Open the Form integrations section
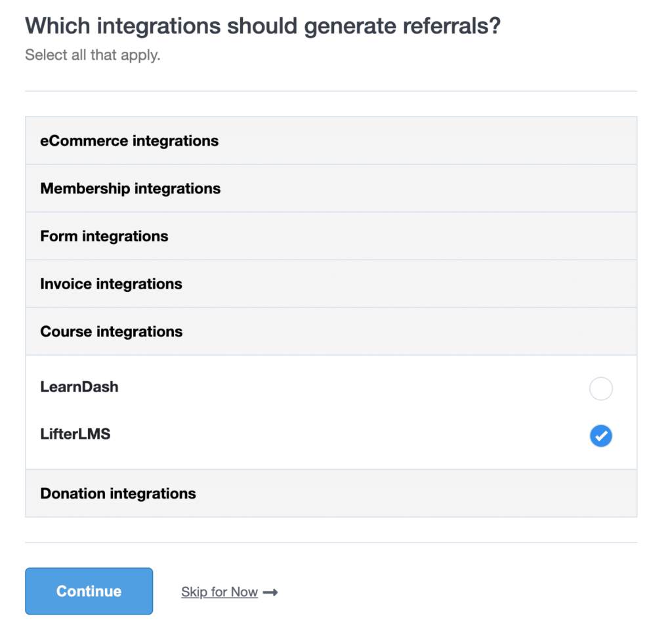The height and width of the screenshot is (629, 672). (331, 236)
